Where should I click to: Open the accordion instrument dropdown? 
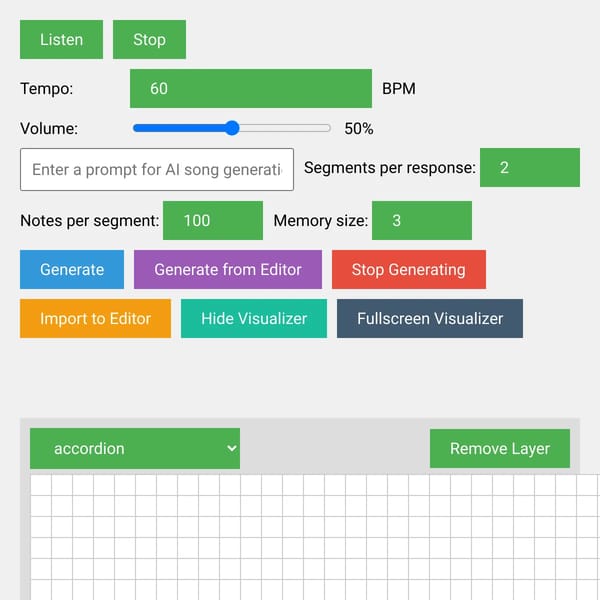135,448
